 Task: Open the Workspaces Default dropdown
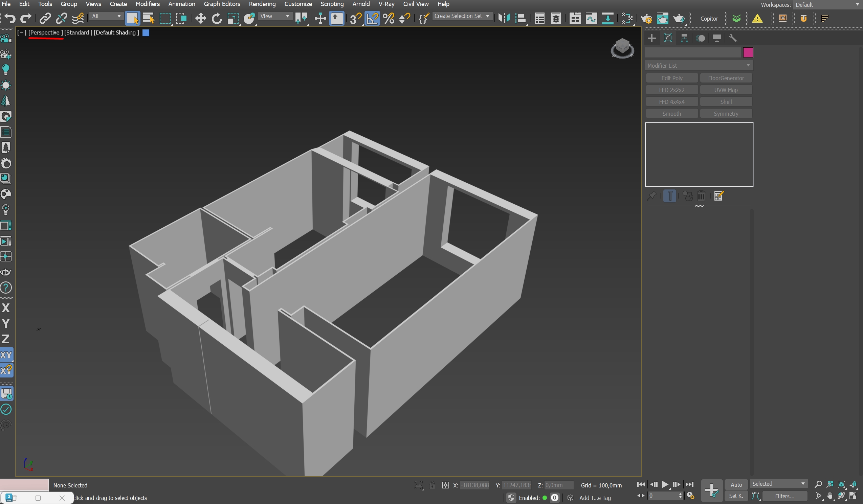(827, 5)
